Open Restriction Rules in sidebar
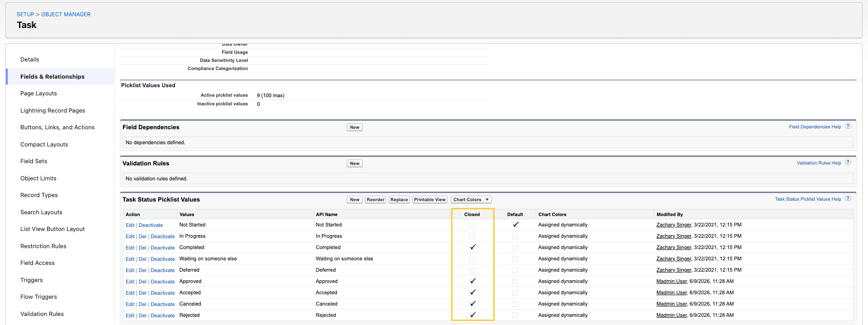Screen dimensions: 868x325 (x=43, y=246)
